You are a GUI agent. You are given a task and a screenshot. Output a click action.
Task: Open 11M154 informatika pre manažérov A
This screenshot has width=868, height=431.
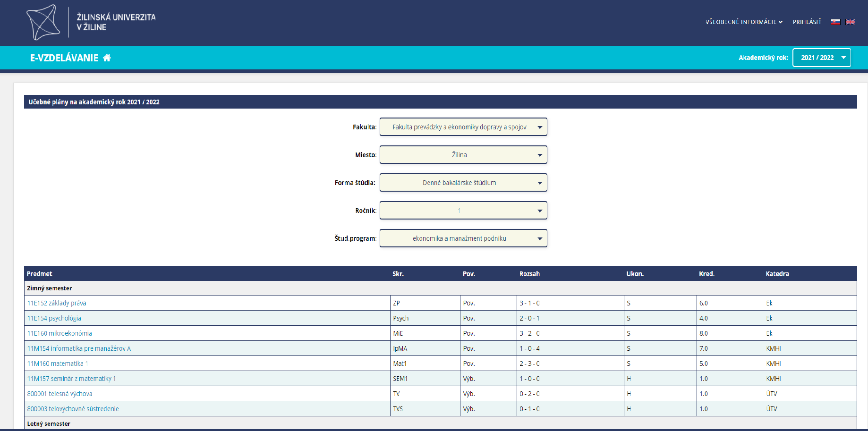coord(79,348)
